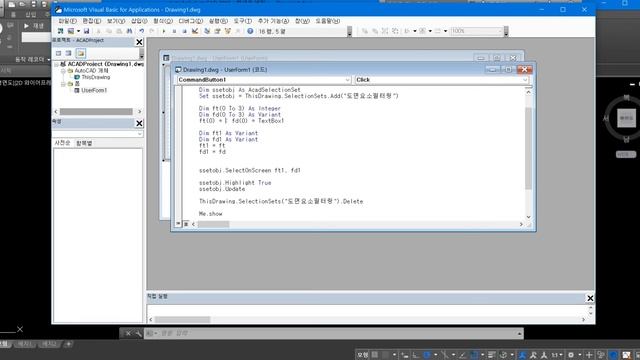Click the immediate window horizontal scrollbar

pos(182,320)
